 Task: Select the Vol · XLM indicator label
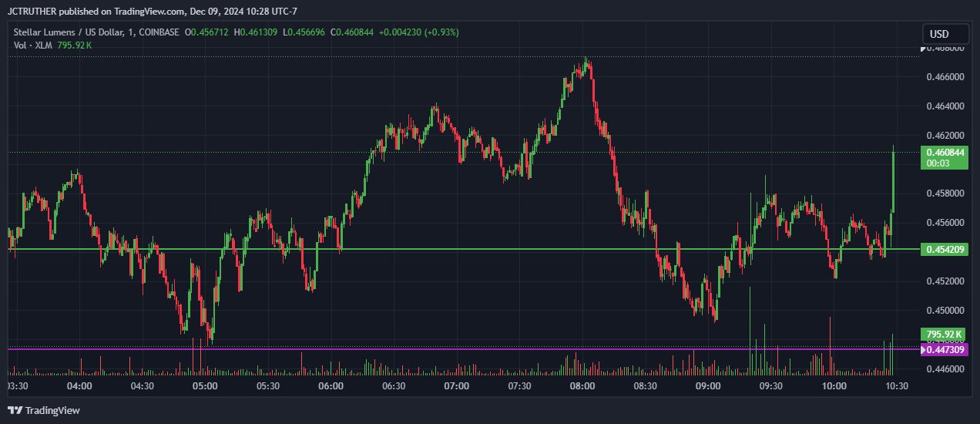[x=32, y=45]
